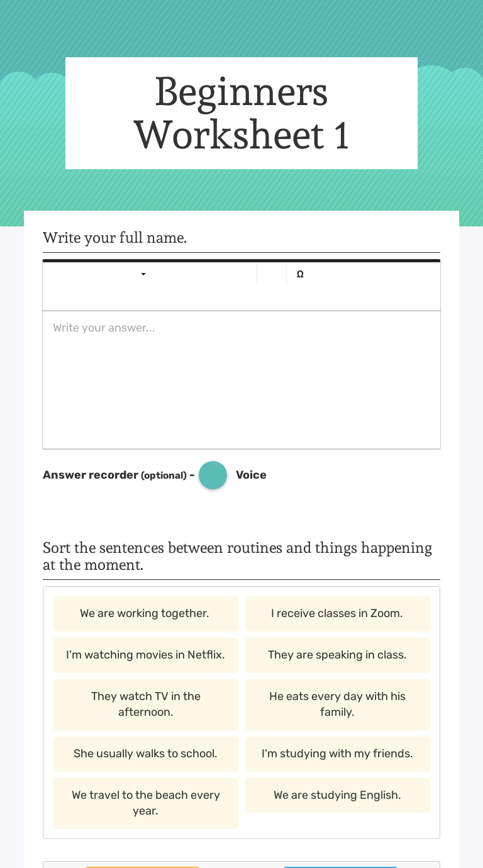
Task: Select 'She usually walks to school.' card
Action: click(145, 754)
